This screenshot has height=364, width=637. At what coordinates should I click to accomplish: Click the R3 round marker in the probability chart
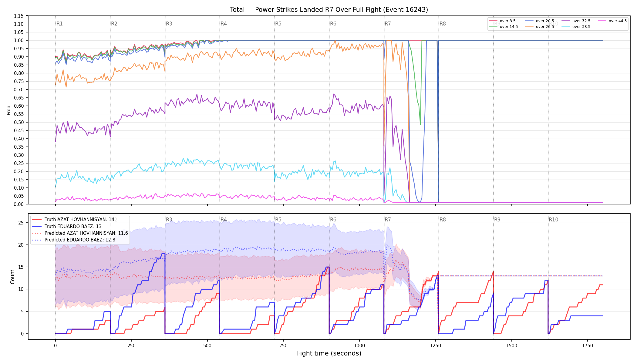169,24
